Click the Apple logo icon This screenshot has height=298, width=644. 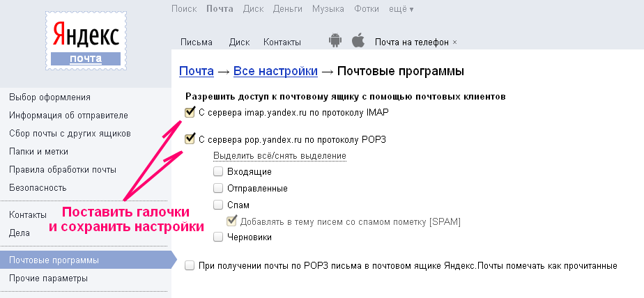(358, 41)
